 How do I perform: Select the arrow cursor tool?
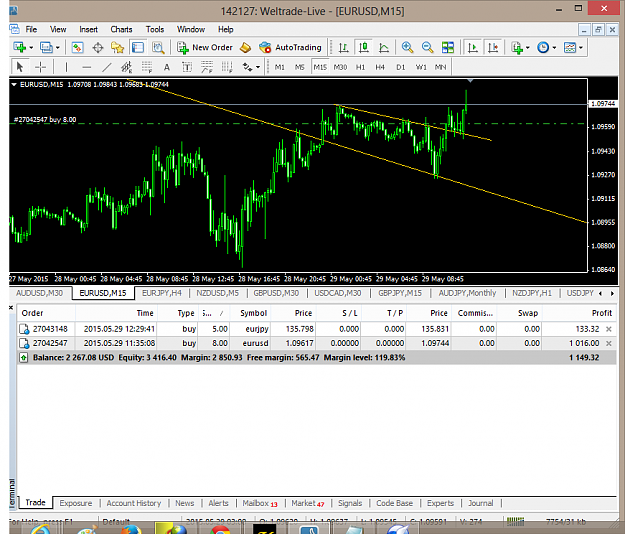(x=19, y=67)
